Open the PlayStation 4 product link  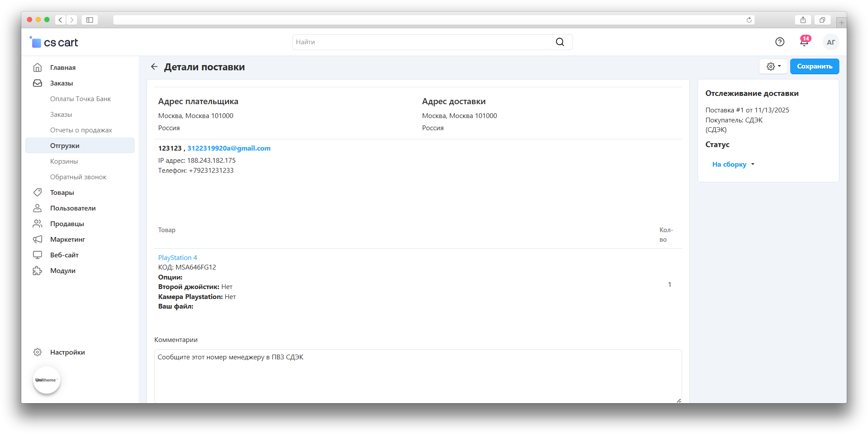(x=177, y=258)
